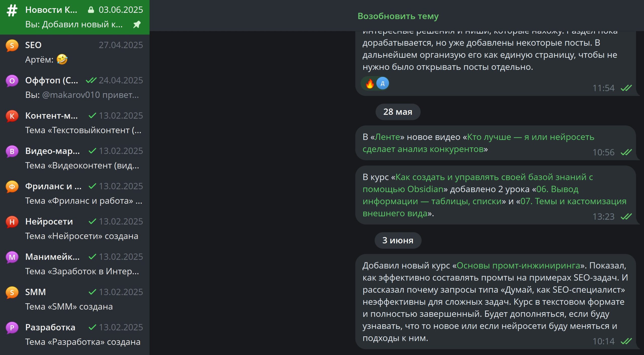Select the Фриланс и ... topic

tap(75, 193)
